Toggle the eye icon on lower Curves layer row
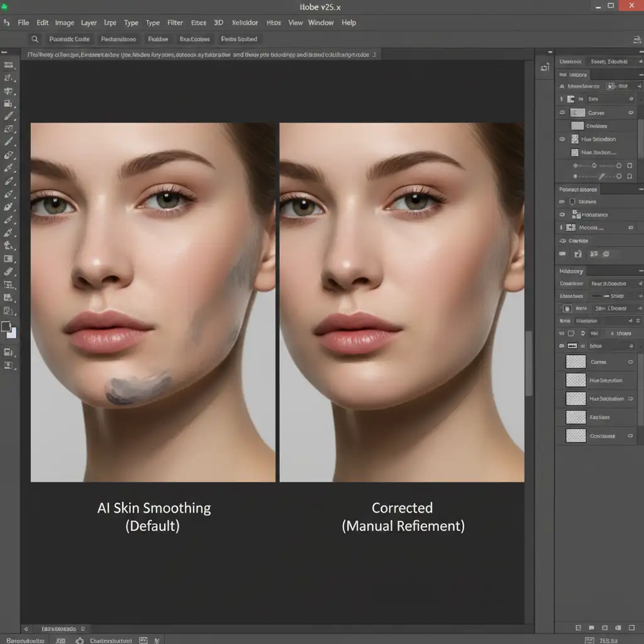Image resolution: width=644 pixels, height=644 pixels. (630, 362)
